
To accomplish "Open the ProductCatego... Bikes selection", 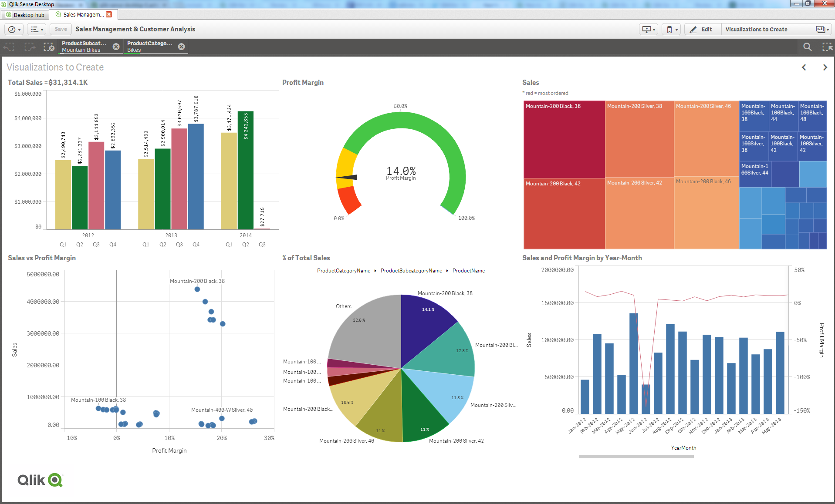I will point(150,47).
